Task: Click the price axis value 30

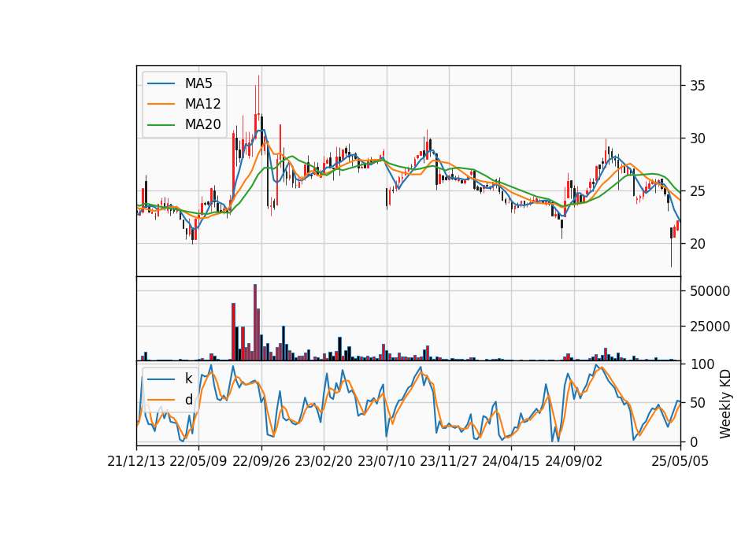Action: coord(697,139)
